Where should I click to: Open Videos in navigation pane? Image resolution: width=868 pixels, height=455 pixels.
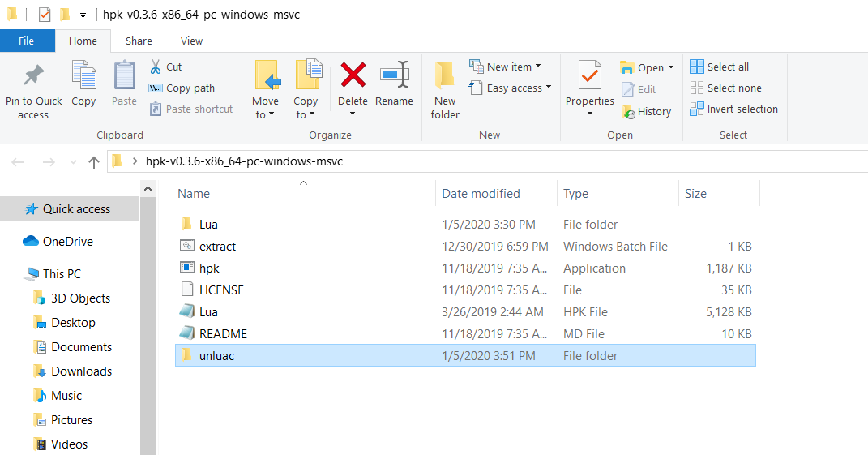[61, 444]
